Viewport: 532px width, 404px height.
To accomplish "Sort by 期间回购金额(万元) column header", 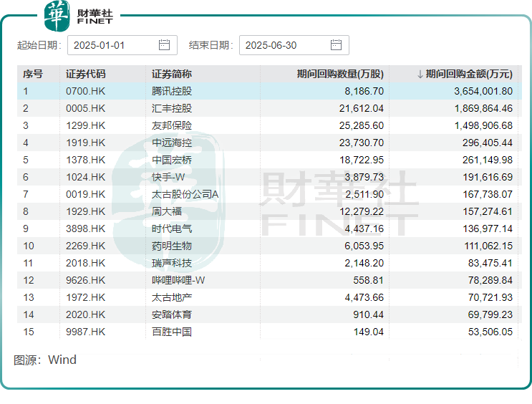I will point(465,74).
